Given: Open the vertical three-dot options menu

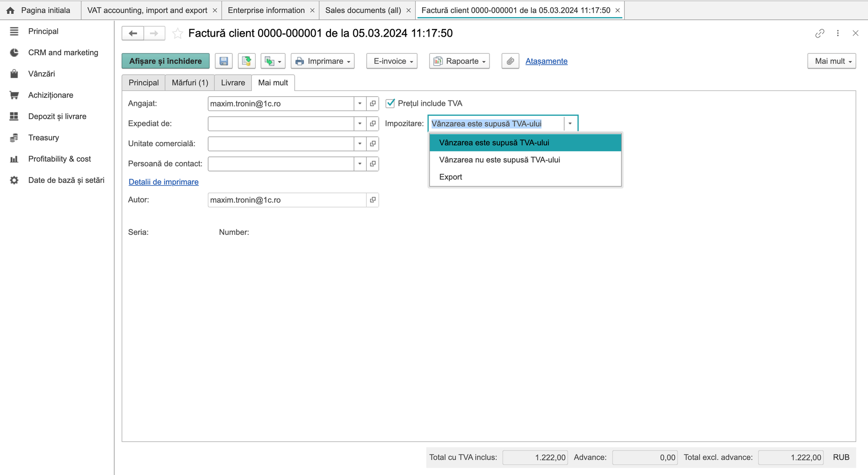Looking at the screenshot, I should [x=838, y=33].
